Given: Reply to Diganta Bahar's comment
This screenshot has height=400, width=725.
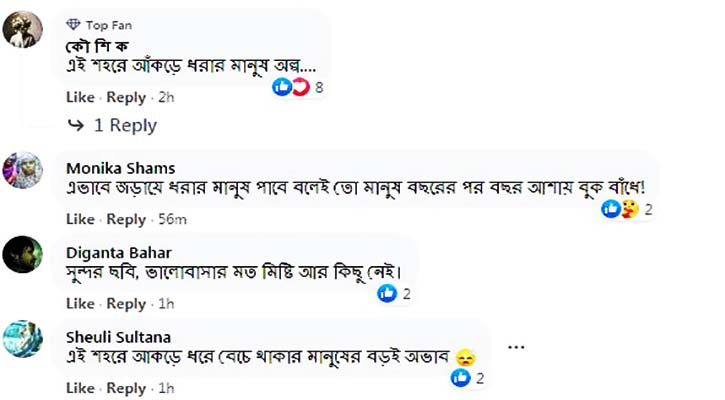Looking at the screenshot, I should tap(126, 304).
